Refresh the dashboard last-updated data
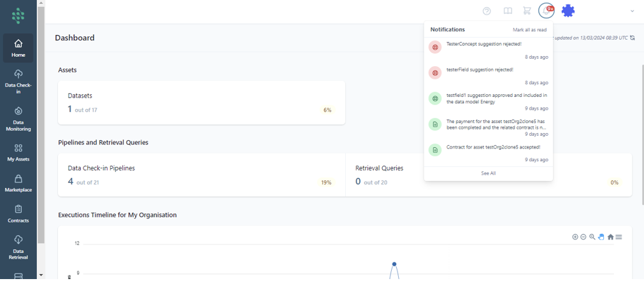This screenshot has width=644, height=281. (633, 38)
